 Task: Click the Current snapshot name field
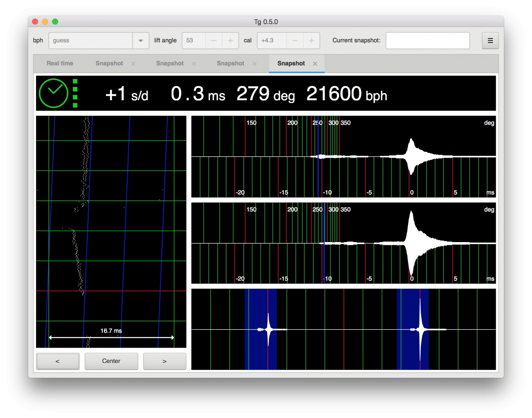point(427,41)
